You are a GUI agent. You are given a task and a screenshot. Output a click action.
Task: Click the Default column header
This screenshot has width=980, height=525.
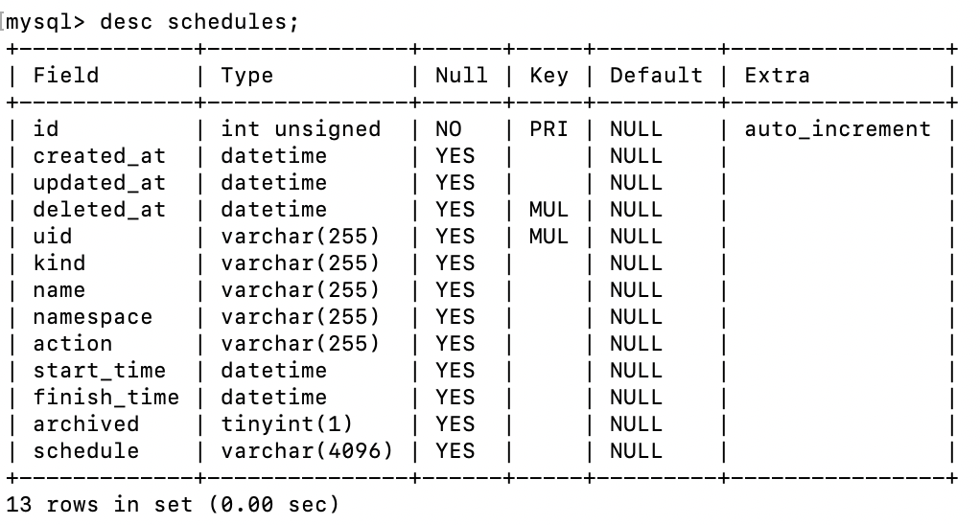pos(656,76)
